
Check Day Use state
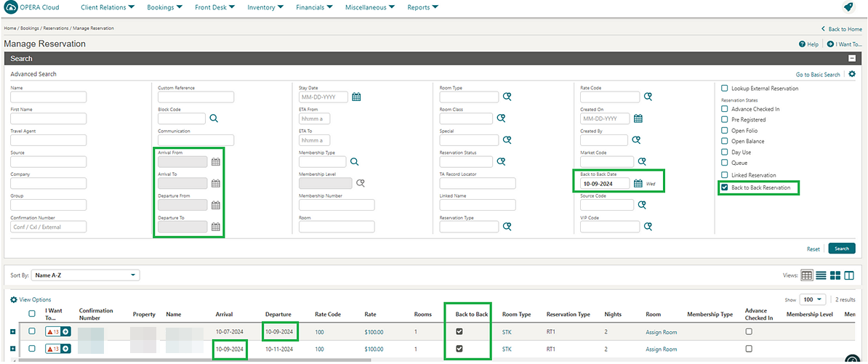[x=724, y=152]
